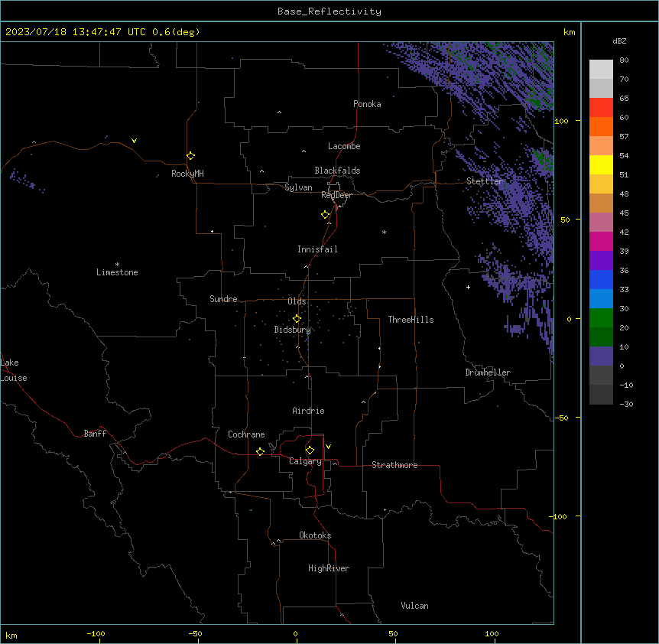Click the 0 tick on bottom km axis
The image size is (659, 644).
[x=295, y=633]
